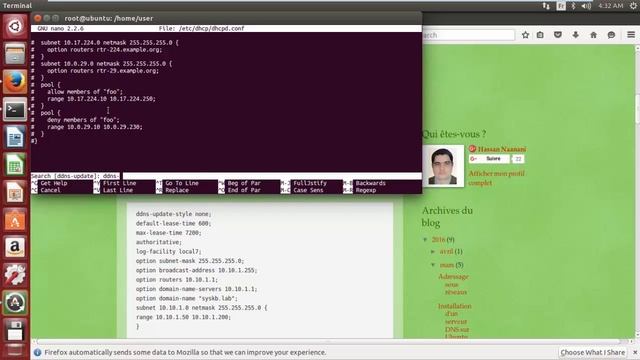Click the Firefox search field
Screen dimensions: 640x360
point(468,35)
